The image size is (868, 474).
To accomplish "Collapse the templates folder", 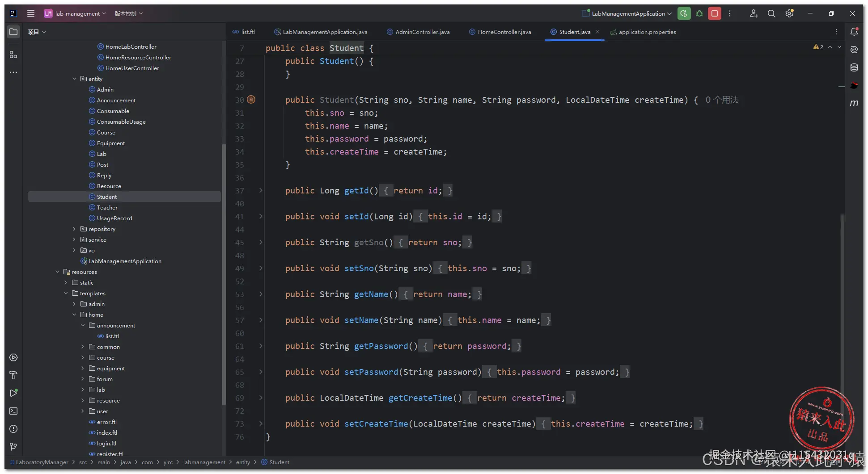I will 66,293.
